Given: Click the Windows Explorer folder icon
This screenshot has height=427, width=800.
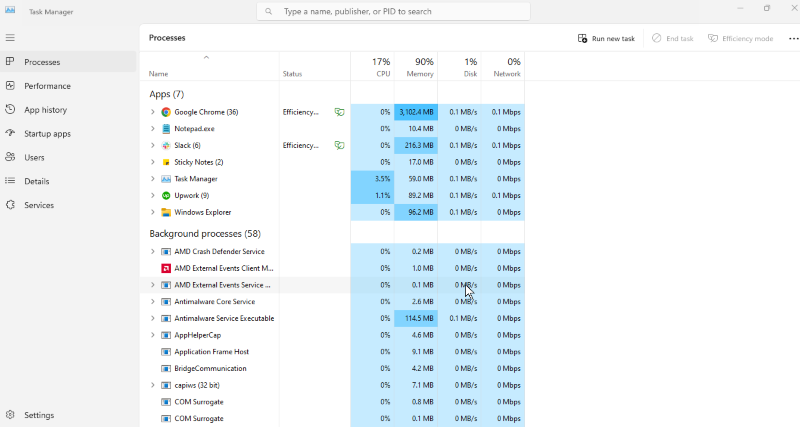Looking at the screenshot, I should point(166,212).
